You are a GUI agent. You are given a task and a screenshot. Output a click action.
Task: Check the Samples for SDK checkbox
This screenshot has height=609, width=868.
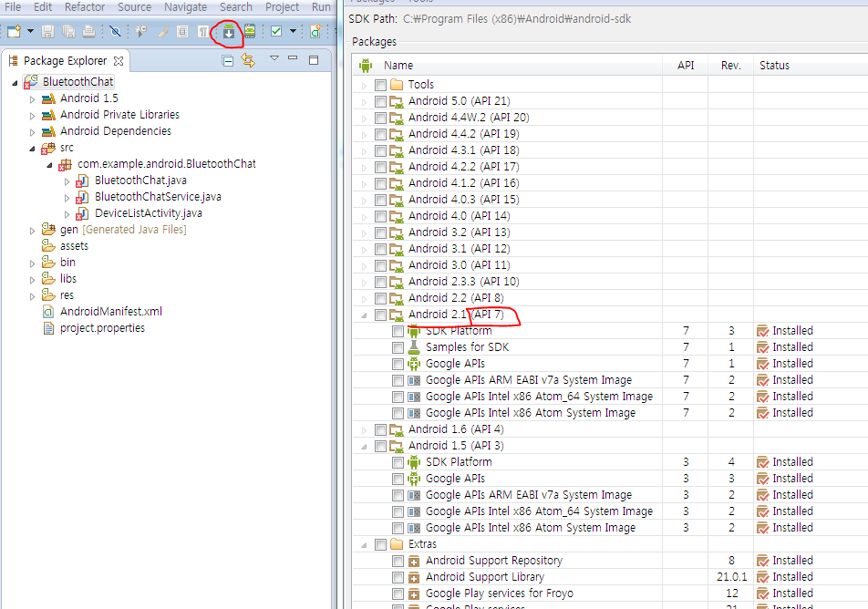click(398, 347)
